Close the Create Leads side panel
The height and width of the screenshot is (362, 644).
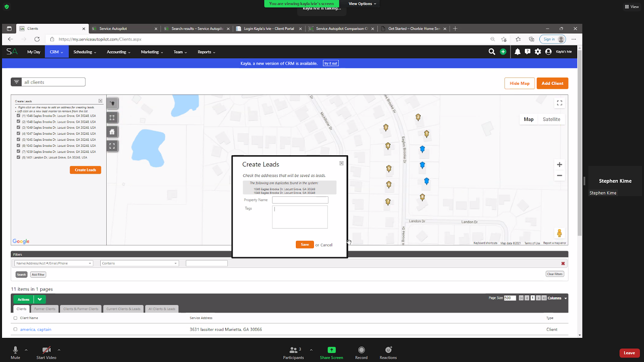(100, 101)
